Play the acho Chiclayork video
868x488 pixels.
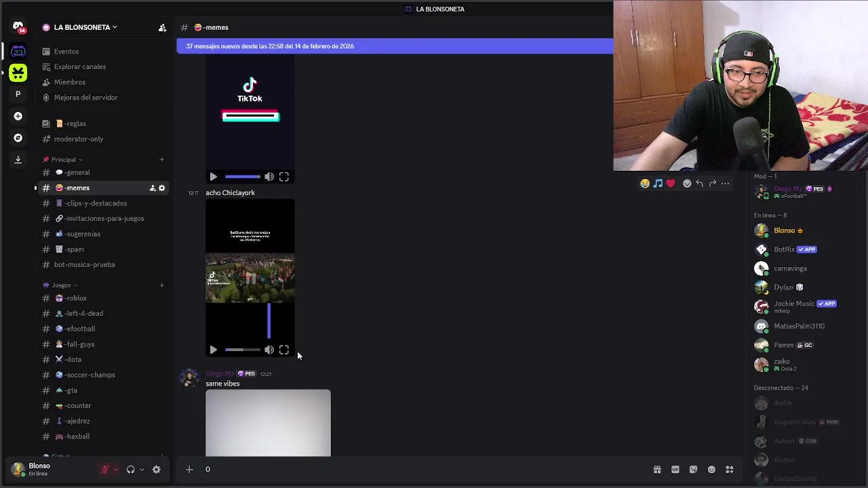(213, 350)
